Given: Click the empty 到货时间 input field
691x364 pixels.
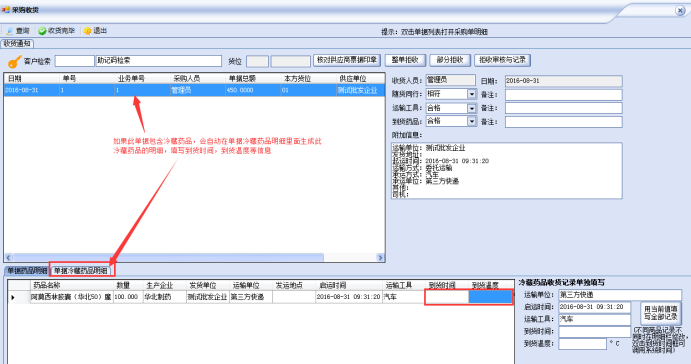Looking at the screenshot, I should coord(594,331).
